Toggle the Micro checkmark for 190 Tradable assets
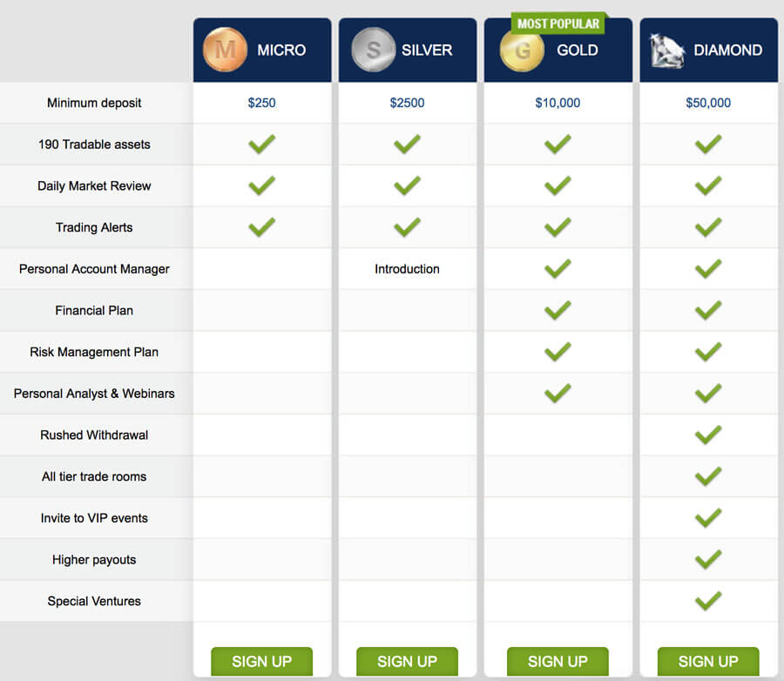Image resolution: width=784 pixels, height=681 pixels. (x=261, y=144)
